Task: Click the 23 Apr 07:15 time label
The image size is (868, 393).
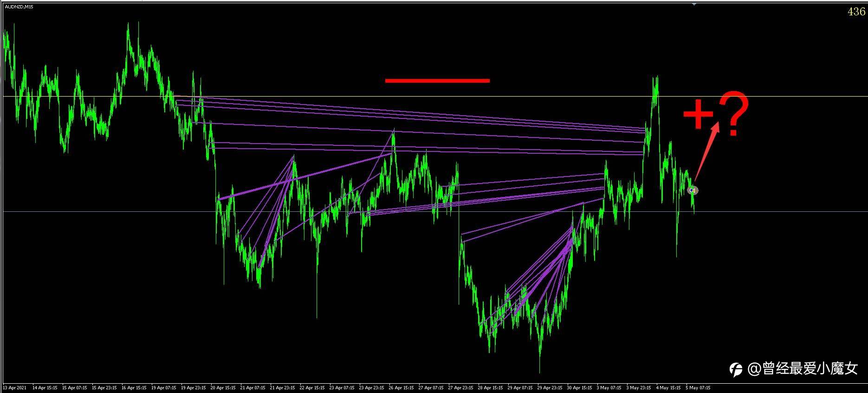Action: point(342,387)
